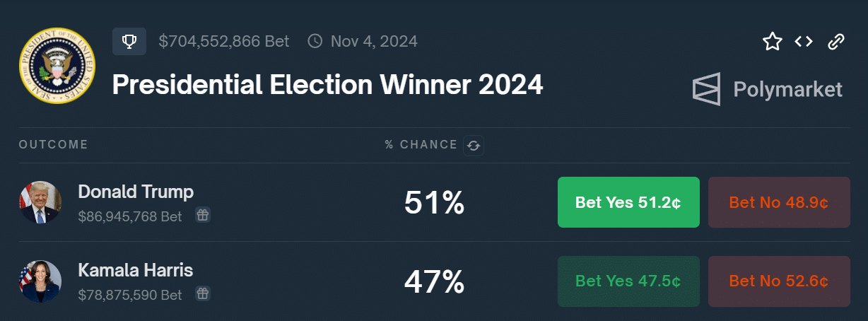The width and height of the screenshot is (868, 321).
Task: Click the clock icon near Nov 4, 2024
Action: pyautogui.click(x=315, y=42)
